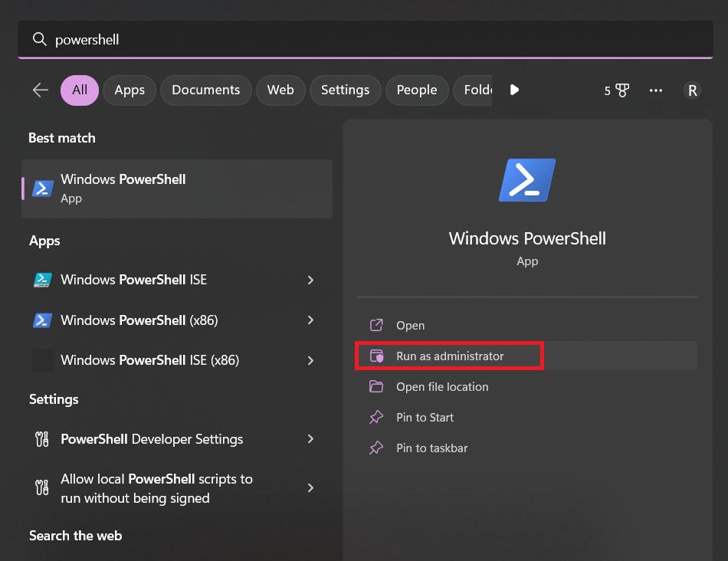Switch to the Apps filter tab

point(130,90)
